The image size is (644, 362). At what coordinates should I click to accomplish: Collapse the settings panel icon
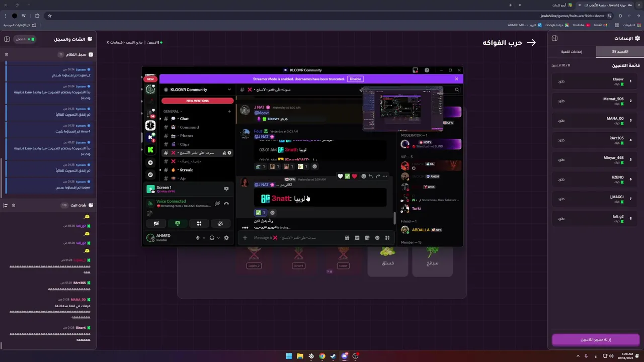coord(554,38)
